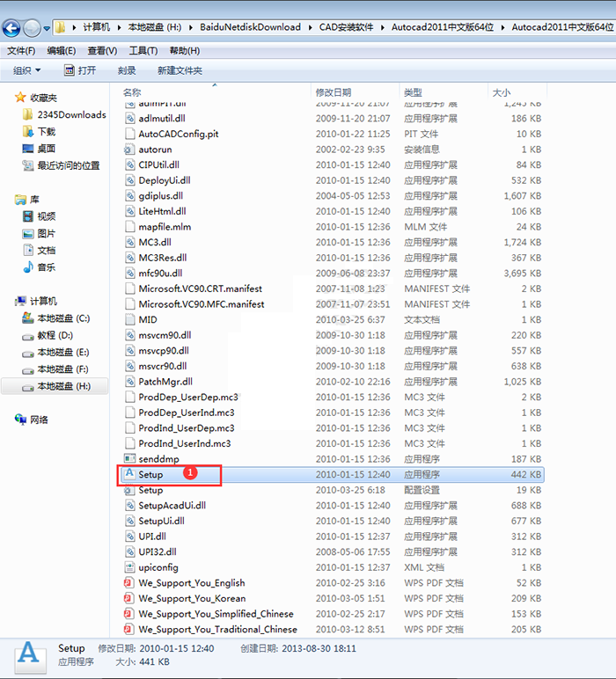This screenshot has width=616, height=679.
Task: Open the 编辑(E) menu
Action: point(61,51)
